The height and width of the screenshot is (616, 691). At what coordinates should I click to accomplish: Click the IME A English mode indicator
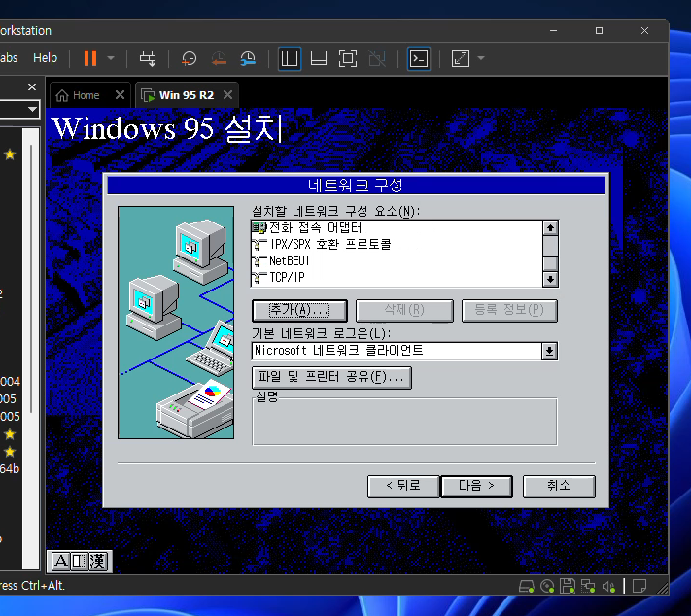[61, 562]
